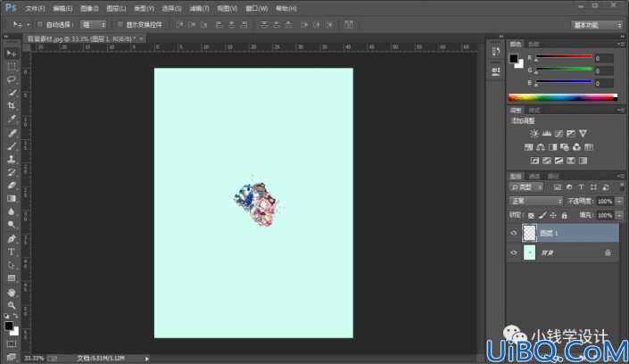629x364 pixels.
Task: Click the foreground color swatch in toolbox
Action: point(8,326)
